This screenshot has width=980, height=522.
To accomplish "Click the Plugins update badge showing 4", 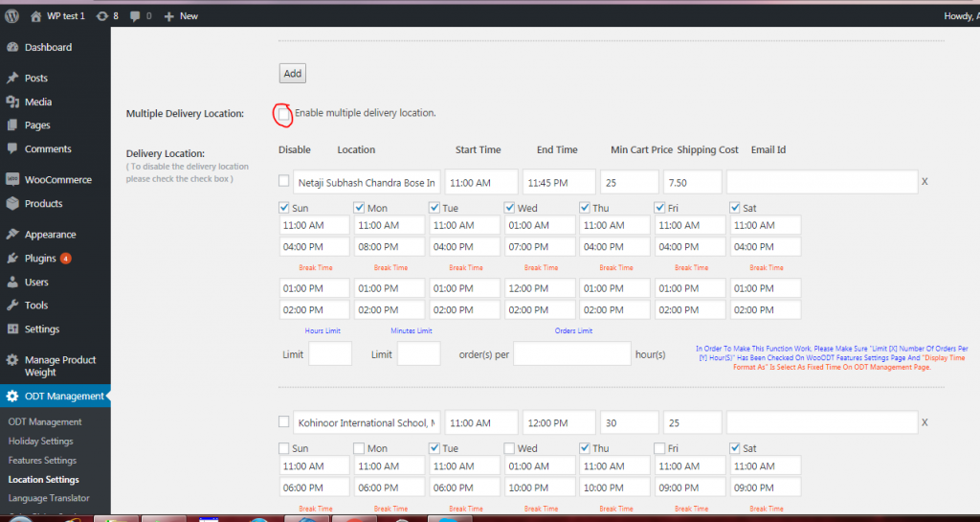I will tap(66, 259).
